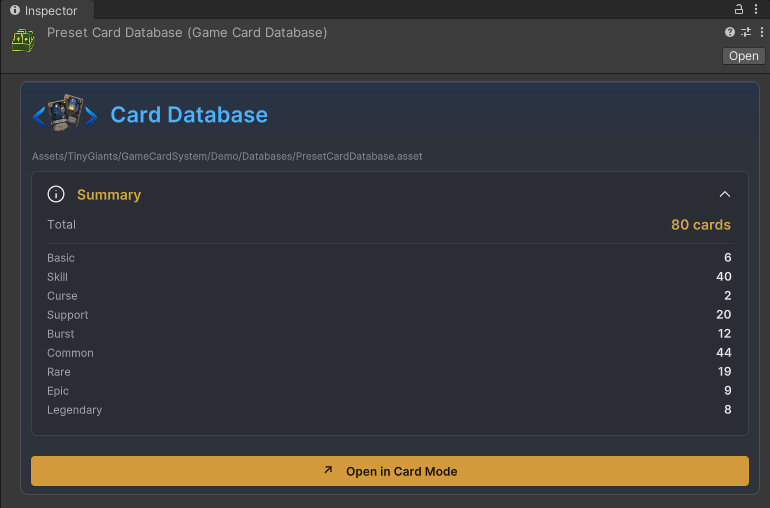
Task: Click the green card database asset icon
Action: coord(23,40)
